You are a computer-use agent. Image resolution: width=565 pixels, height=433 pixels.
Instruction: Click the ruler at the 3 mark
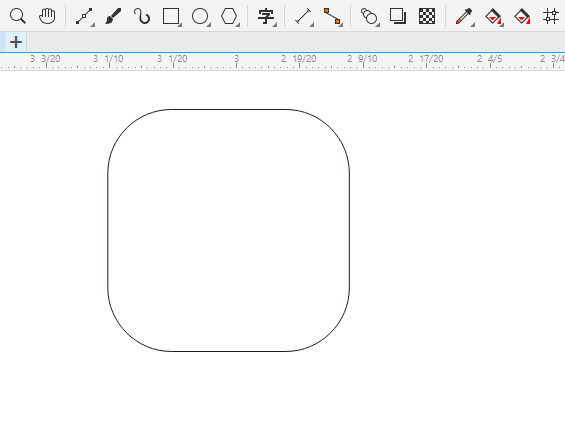coord(236,59)
